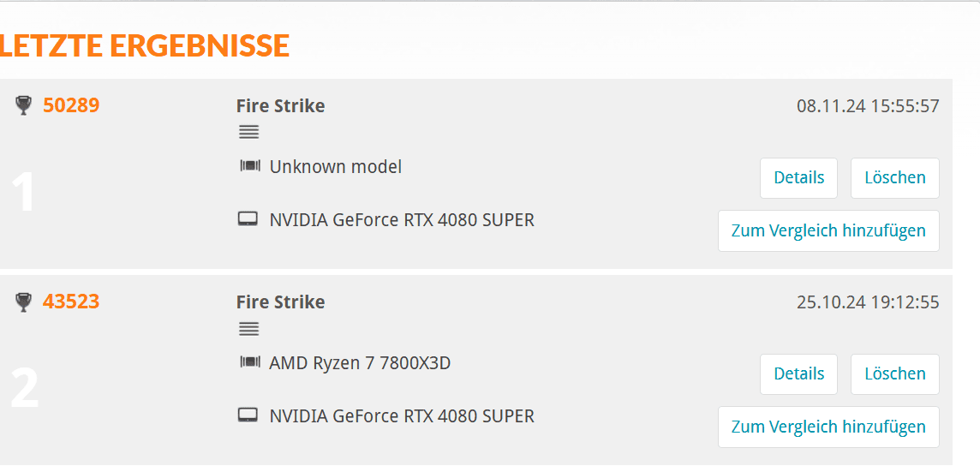Click the Letzte Ergebnisse heading
The image size is (980, 466).
[145, 45]
